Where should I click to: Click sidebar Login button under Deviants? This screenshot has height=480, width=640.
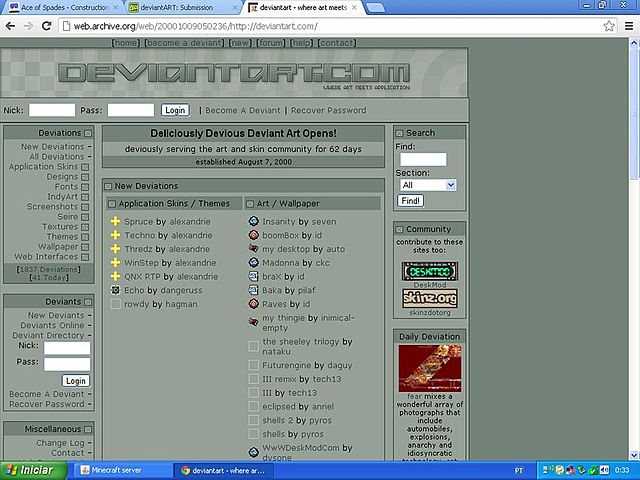(x=76, y=381)
